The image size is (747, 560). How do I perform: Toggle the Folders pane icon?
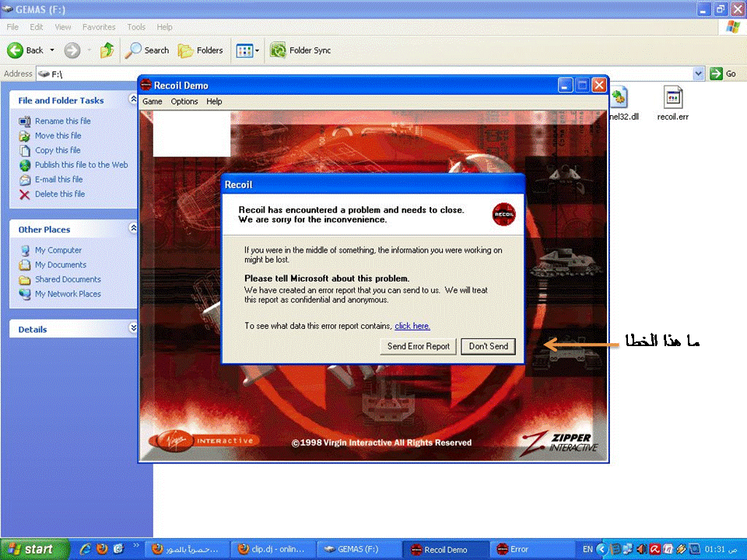pos(186,51)
